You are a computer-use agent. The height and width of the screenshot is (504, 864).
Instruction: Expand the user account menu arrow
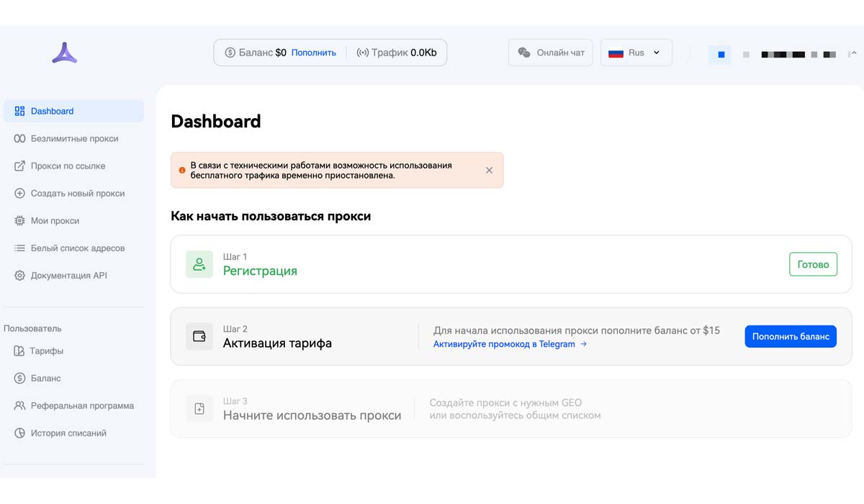(852, 53)
